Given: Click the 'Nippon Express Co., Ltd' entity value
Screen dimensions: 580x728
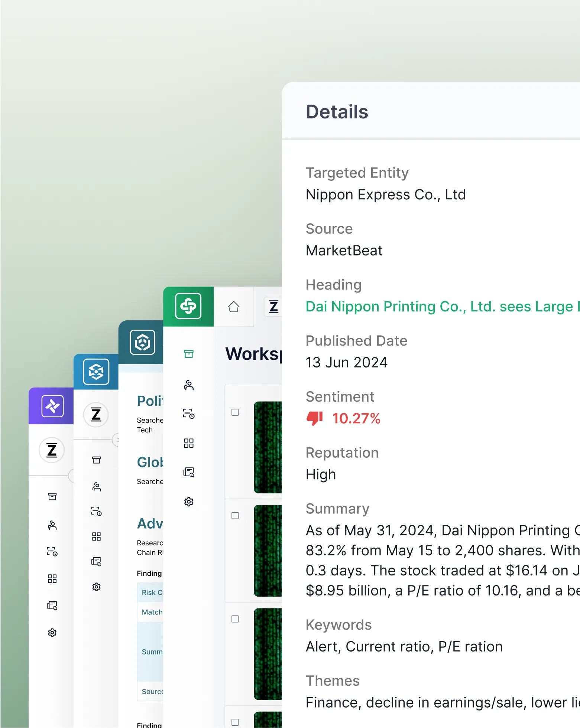Looking at the screenshot, I should 386,195.
